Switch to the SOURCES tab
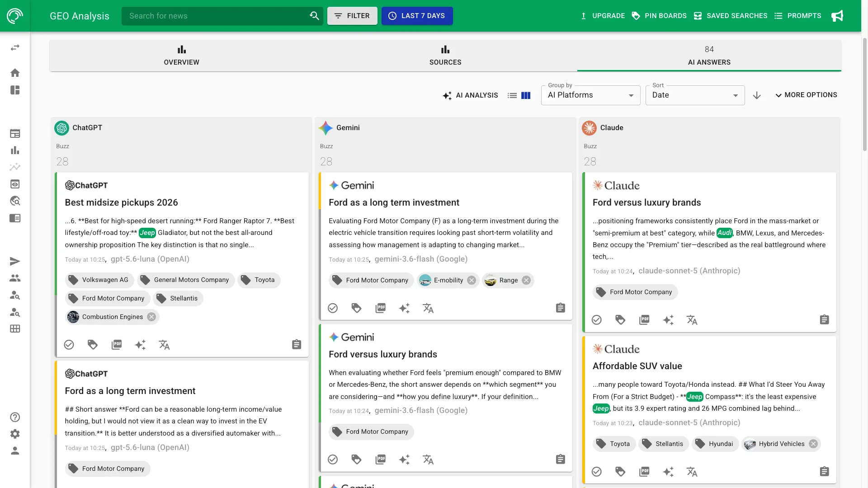868x488 pixels. point(445,56)
